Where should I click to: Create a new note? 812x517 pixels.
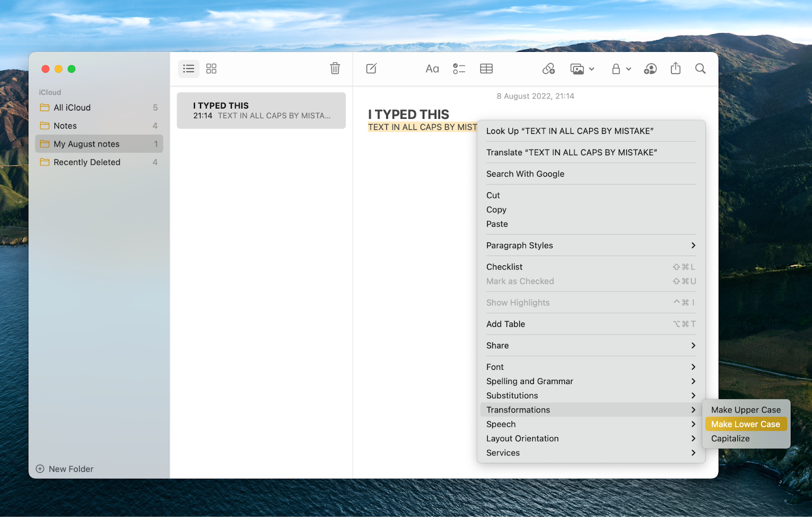pyautogui.click(x=371, y=68)
